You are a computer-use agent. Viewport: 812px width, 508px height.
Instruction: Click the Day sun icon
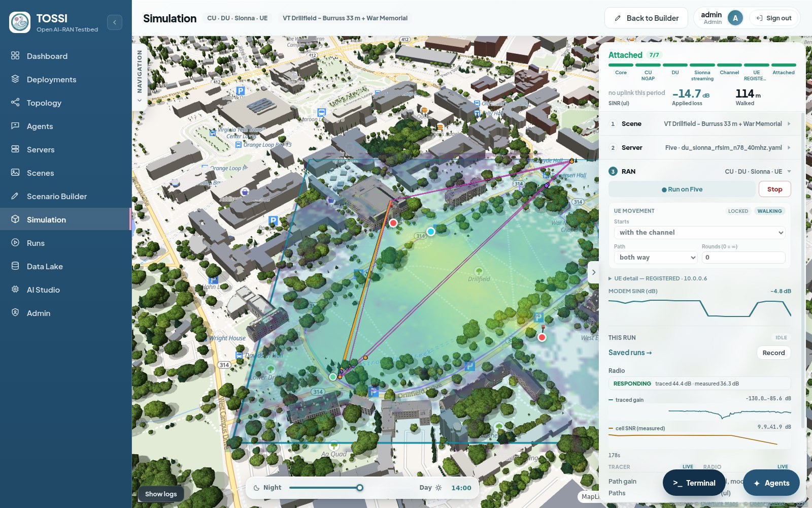point(438,488)
